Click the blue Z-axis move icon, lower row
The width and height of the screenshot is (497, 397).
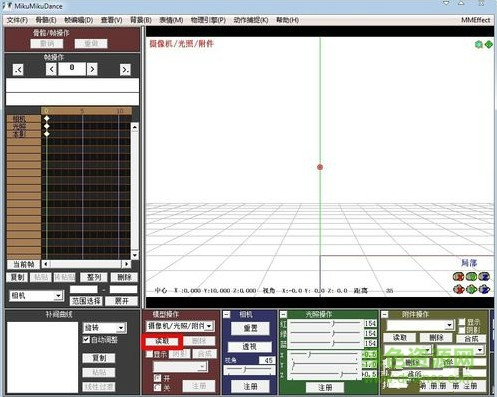pyautogui.click(x=484, y=289)
